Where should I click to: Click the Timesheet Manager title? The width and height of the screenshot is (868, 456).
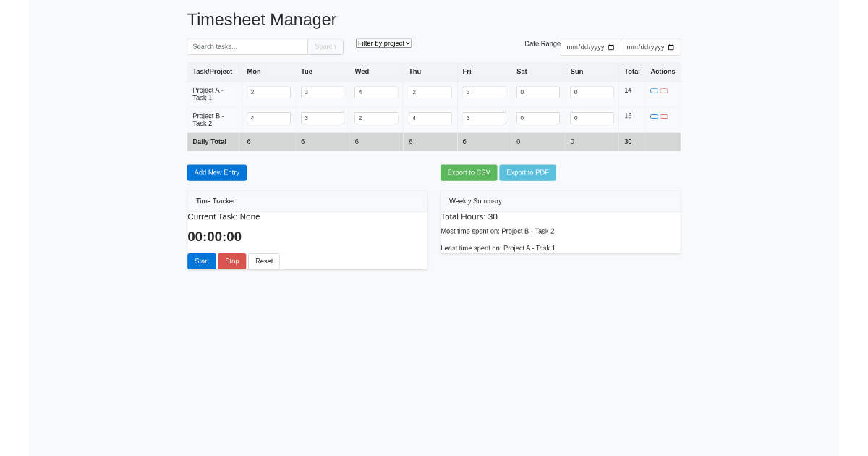pyautogui.click(x=262, y=20)
